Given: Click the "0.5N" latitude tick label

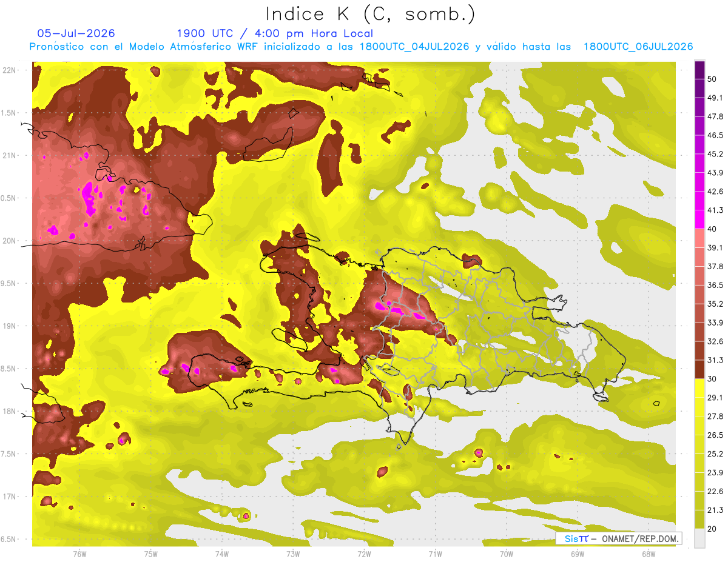Looking at the screenshot, I should (10, 198).
